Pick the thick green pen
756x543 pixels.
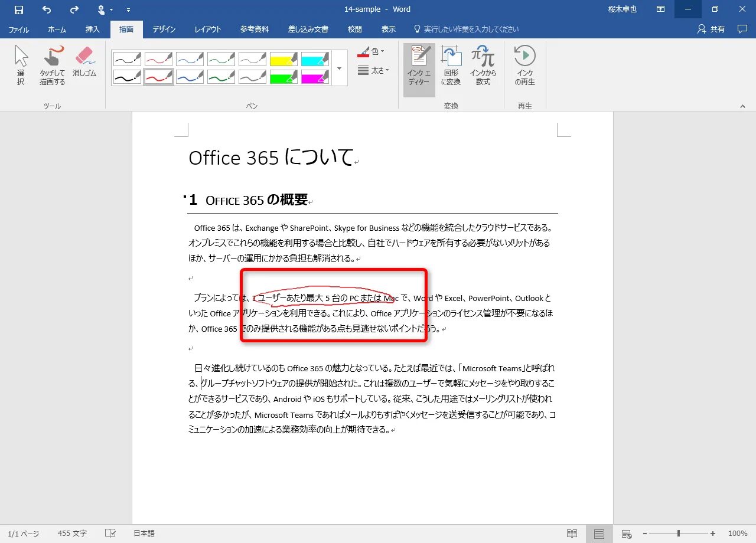[221, 77]
